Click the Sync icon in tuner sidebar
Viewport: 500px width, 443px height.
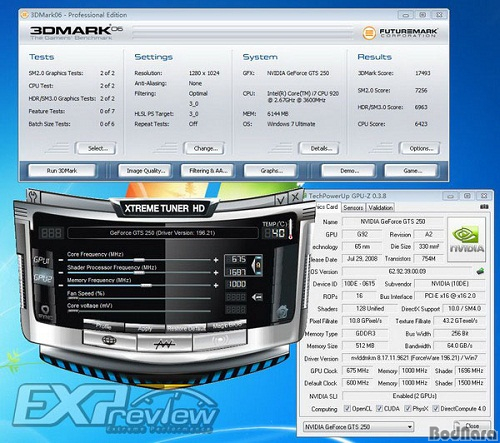point(45,312)
